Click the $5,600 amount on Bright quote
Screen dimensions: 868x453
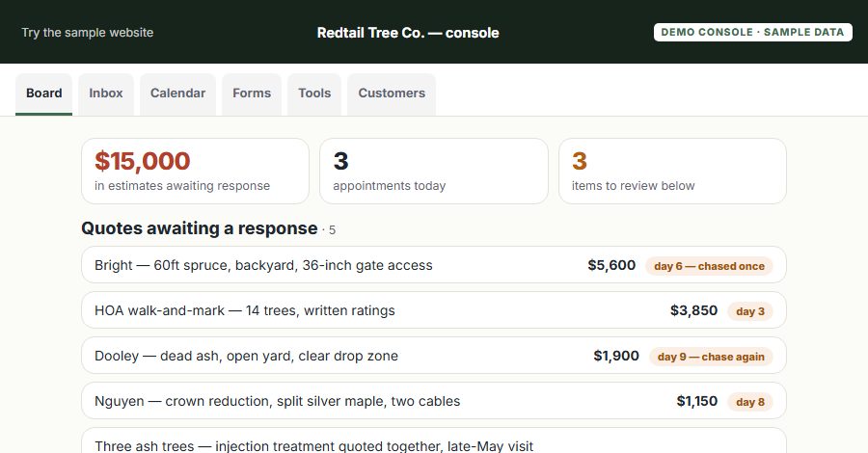[611, 265]
